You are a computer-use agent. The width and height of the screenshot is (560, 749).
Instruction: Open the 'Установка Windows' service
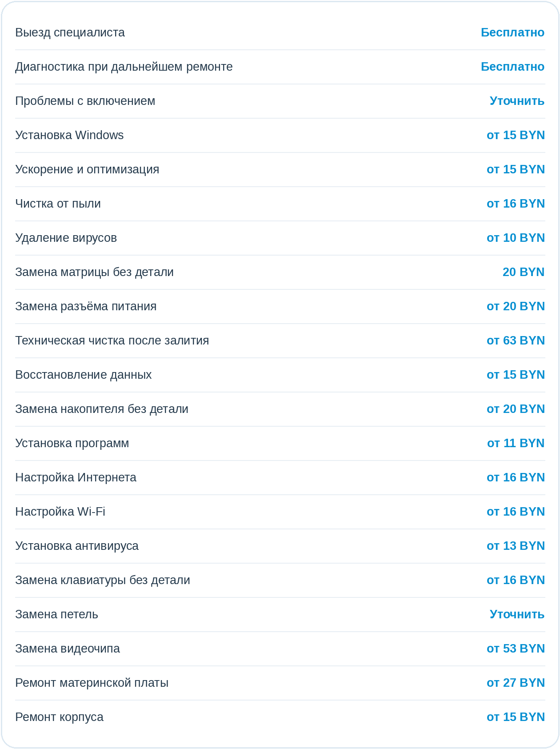pyautogui.click(x=280, y=135)
